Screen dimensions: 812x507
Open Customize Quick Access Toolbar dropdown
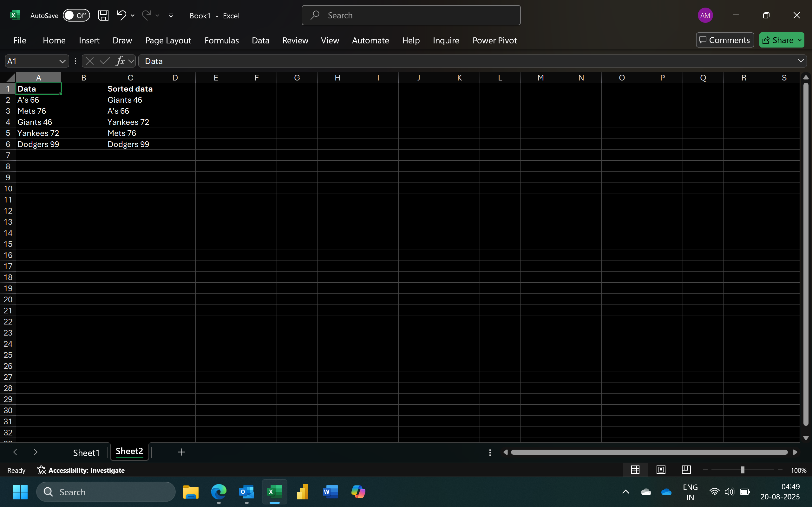pyautogui.click(x=171, y=16)
